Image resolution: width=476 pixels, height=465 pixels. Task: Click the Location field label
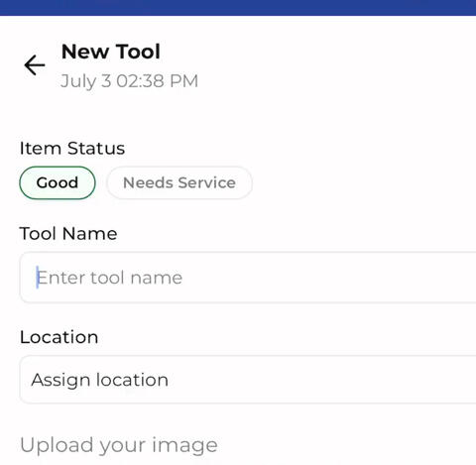click(59, 337)
